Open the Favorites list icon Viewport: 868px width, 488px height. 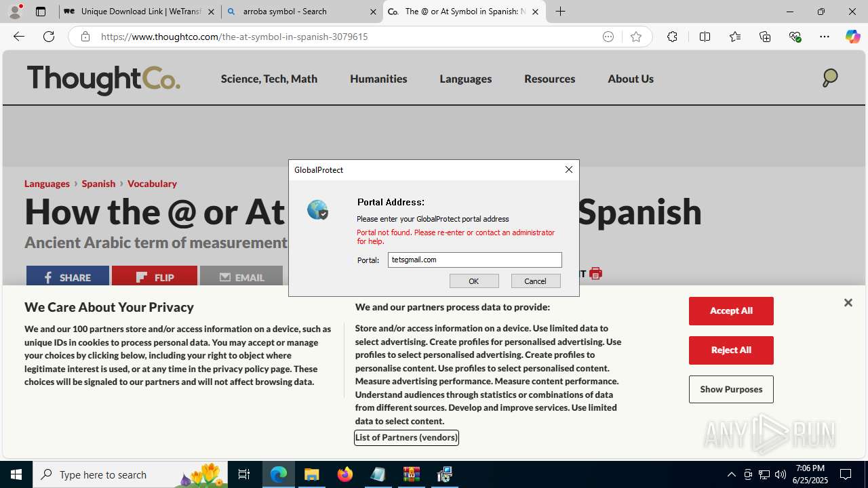click(x=735, y=37)
